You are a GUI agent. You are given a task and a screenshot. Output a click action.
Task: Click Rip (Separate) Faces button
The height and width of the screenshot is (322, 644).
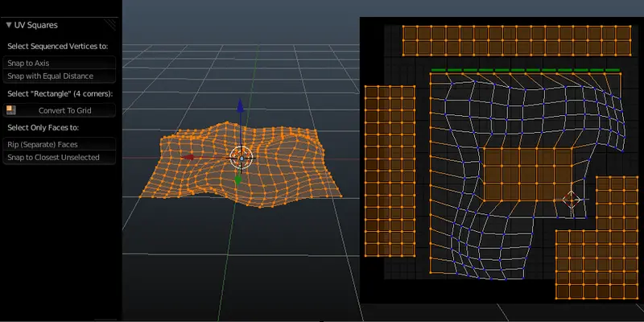(59, 144)
